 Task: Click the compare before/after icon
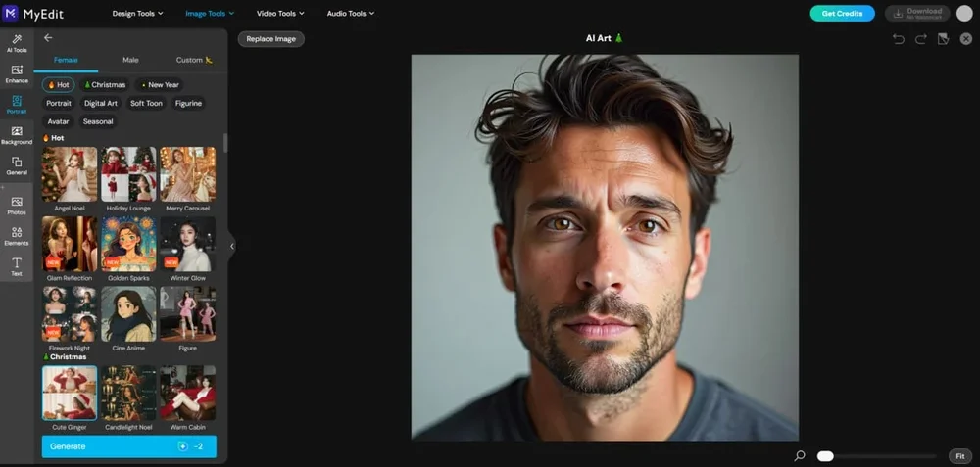coord(943,39)
